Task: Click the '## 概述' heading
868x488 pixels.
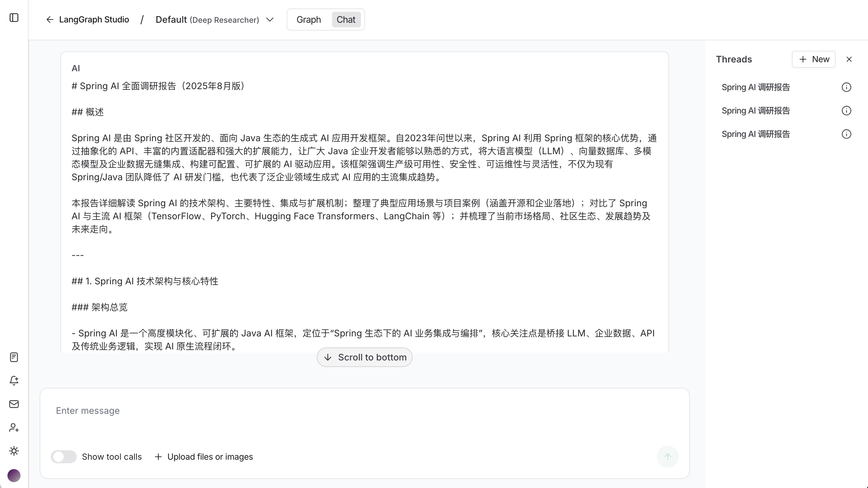Action: coord(87,112)
